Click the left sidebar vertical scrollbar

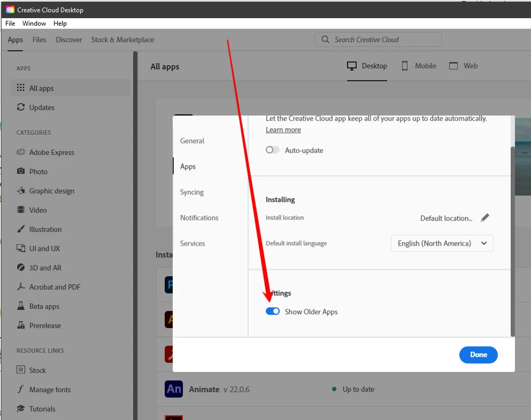click(135, 236)
